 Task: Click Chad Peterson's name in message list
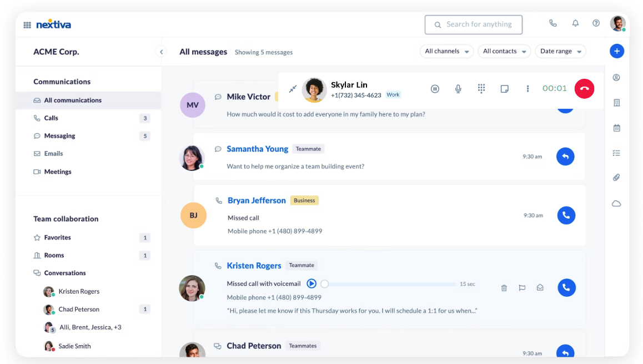tap(254, 346)
